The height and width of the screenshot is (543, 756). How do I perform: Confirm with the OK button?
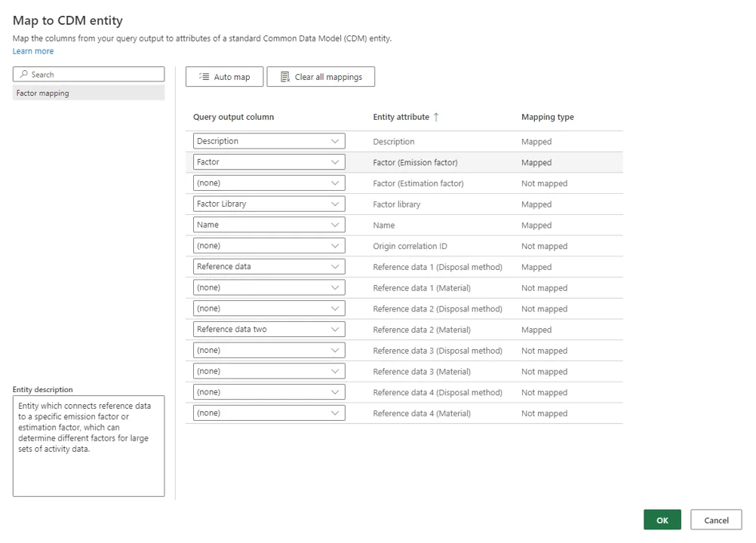click(x=662, y=520)
